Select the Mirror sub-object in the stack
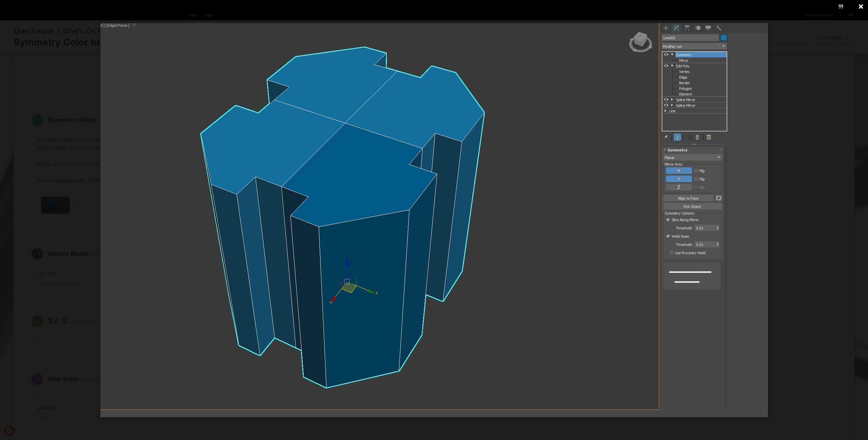The image size is (868, 440). click(684, 60)
